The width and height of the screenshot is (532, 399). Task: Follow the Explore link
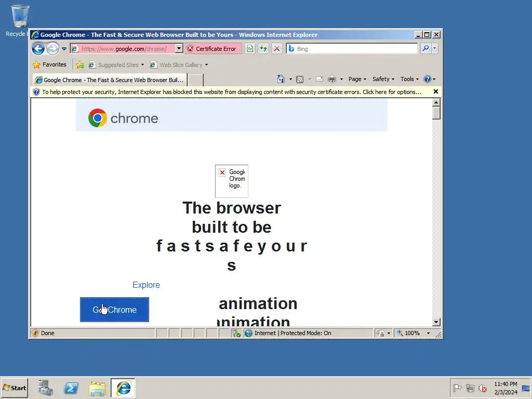[146, 285]
